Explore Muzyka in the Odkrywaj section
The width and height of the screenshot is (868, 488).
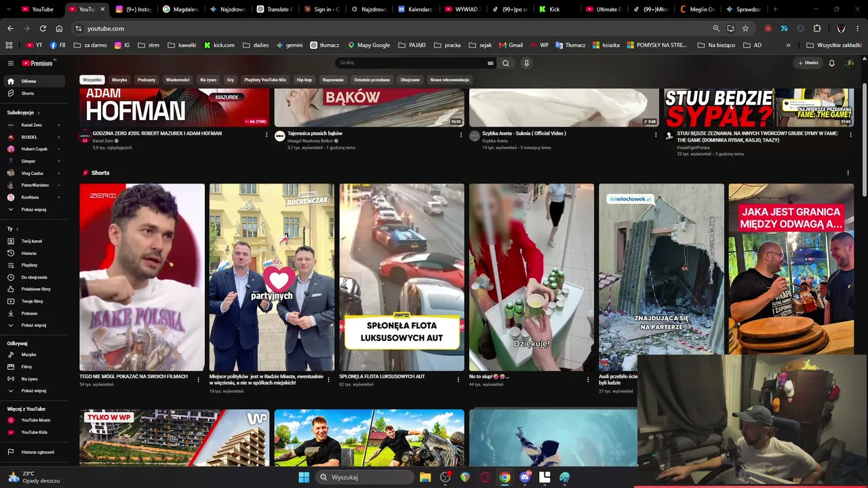[x=33, y=354]
